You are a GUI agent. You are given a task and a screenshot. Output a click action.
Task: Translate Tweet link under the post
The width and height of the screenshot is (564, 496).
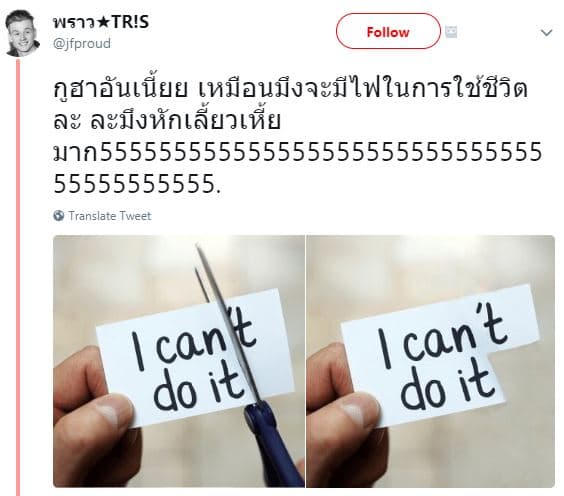pos(110,216)
